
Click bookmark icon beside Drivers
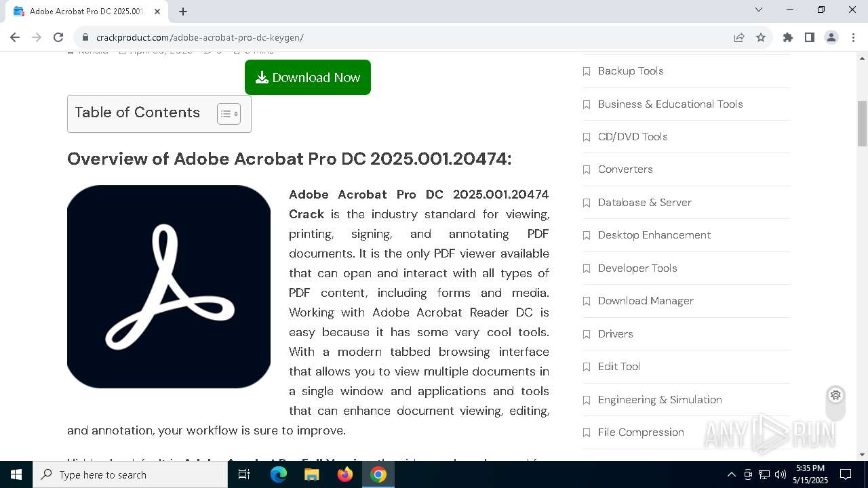click(x=587, y=334)
